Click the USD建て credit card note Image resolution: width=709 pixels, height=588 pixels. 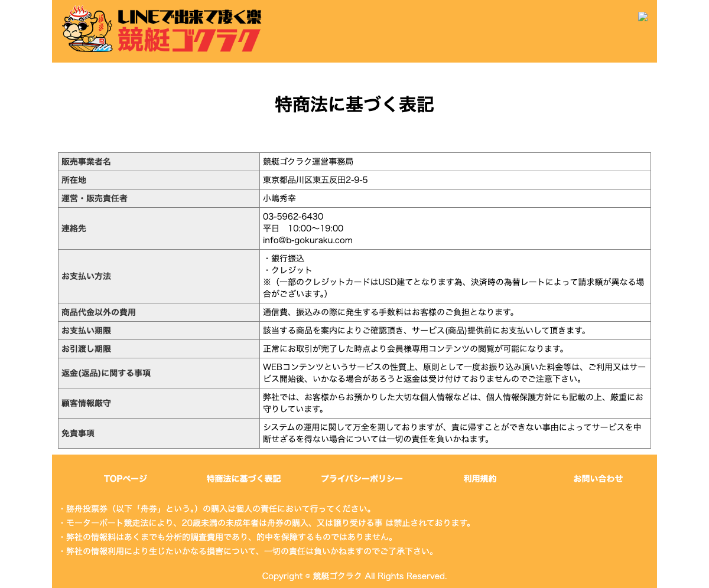453,288
